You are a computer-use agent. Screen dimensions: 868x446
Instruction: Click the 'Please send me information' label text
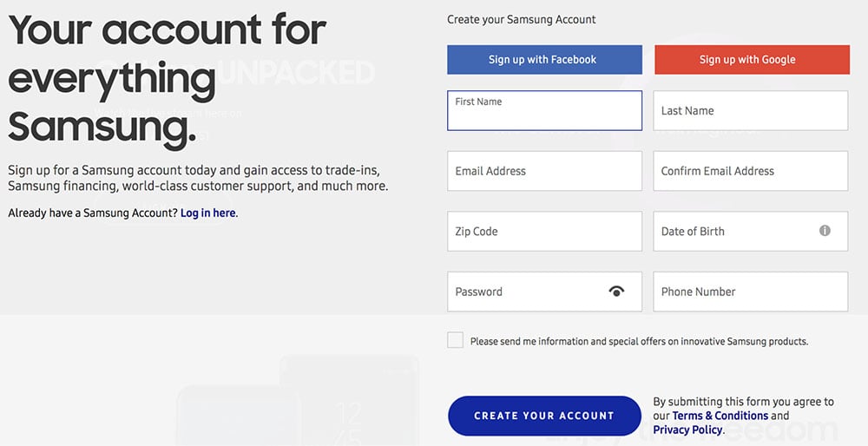(639, 341)
